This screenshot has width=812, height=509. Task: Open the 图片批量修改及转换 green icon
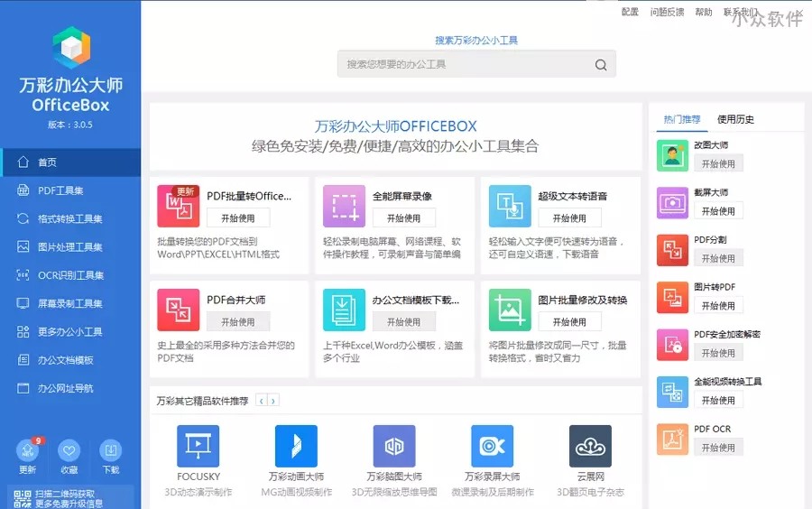tap(510, 310)
